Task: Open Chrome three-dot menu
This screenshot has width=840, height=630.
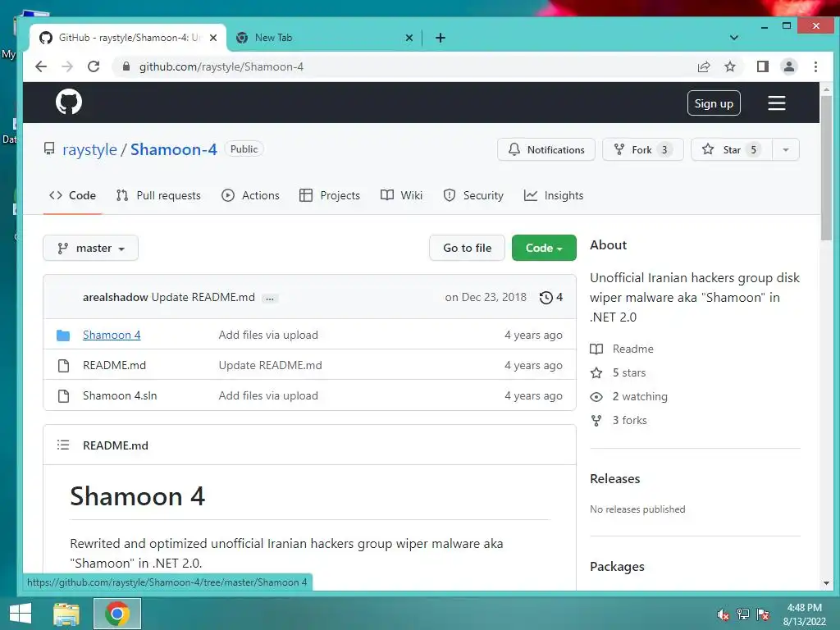Action: coord(815,66)
